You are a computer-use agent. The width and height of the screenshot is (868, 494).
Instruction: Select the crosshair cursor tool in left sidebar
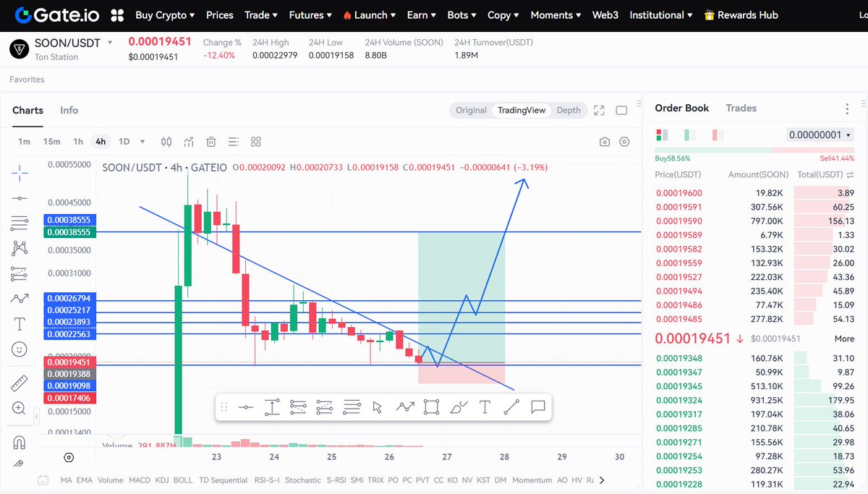20,172
